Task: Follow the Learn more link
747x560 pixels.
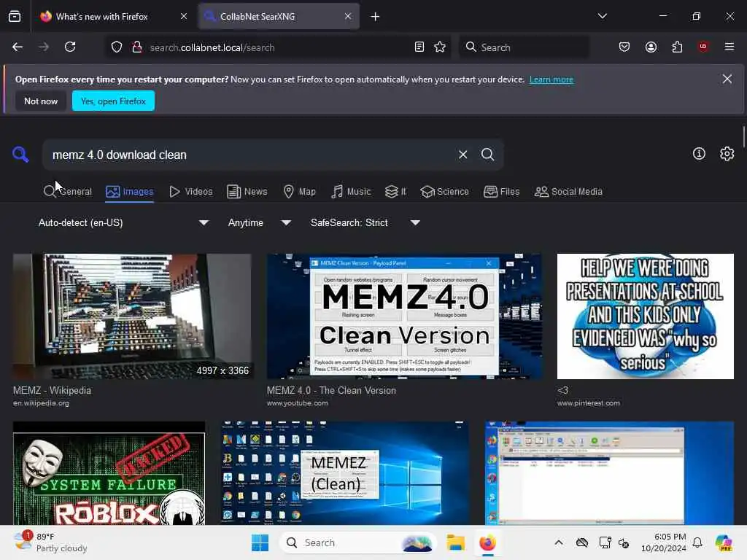Action: pos(551,79)
